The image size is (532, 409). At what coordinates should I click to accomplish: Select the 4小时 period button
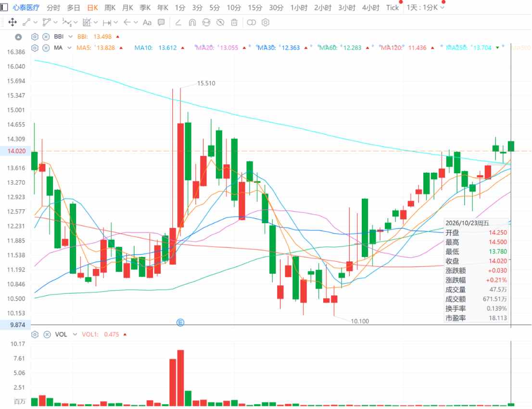tap(370, 8)
